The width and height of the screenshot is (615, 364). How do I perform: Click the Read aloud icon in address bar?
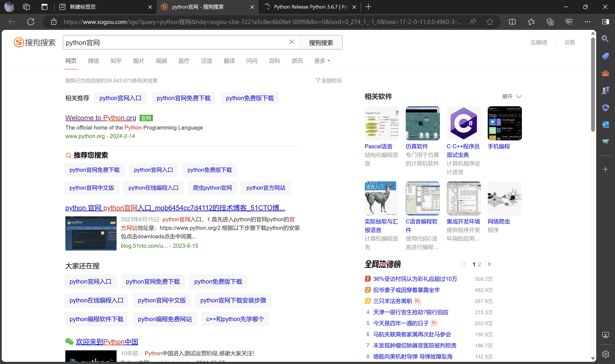tap(473, 22)
